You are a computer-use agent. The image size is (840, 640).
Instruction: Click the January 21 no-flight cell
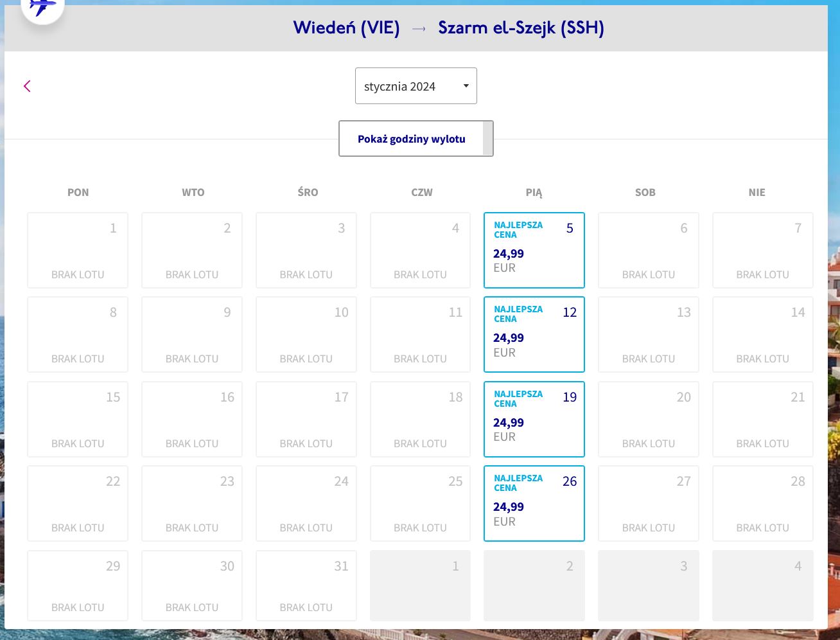click(763, 419)
